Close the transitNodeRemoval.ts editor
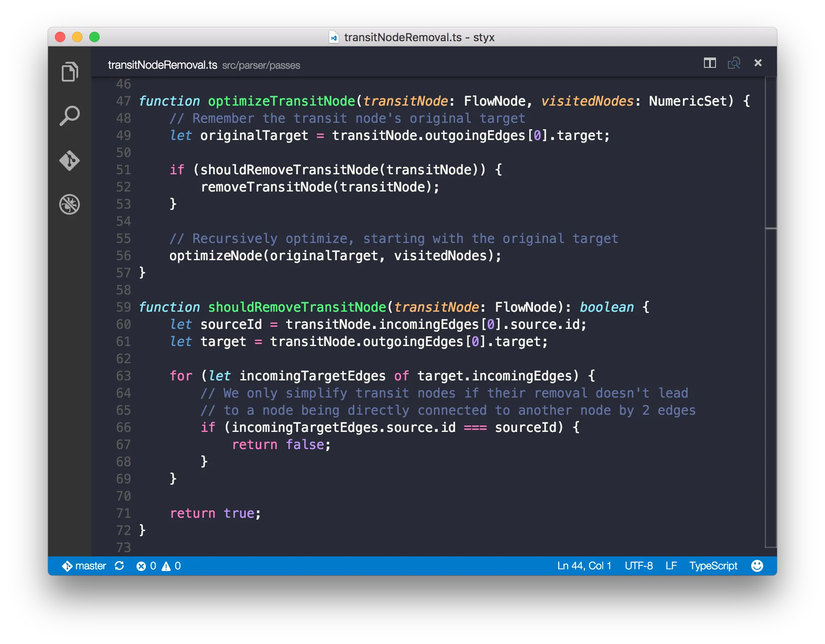 click(x=758, y=63)
